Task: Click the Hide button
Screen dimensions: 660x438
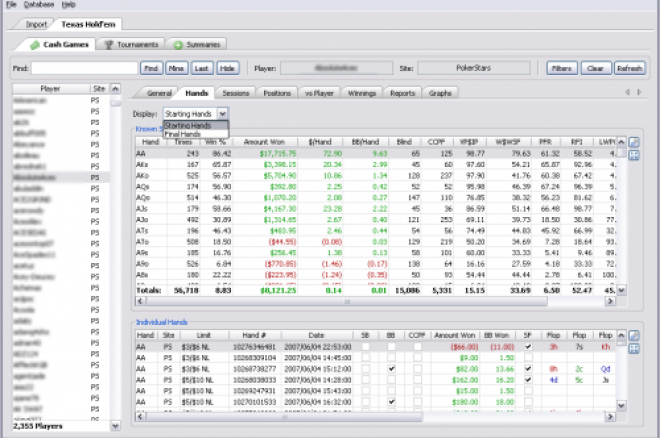Action: (x=228, y=68)
